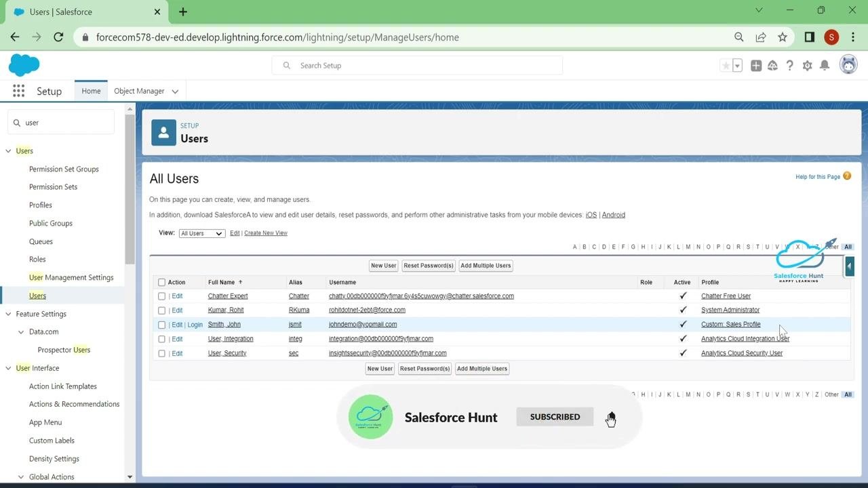Open the Setup gear icon

(807, 66)
